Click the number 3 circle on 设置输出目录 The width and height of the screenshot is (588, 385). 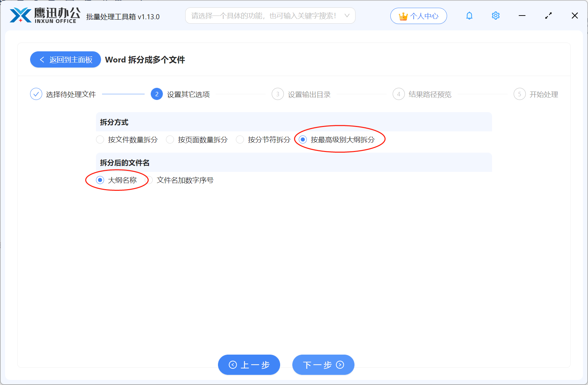[x=277, y=94]
